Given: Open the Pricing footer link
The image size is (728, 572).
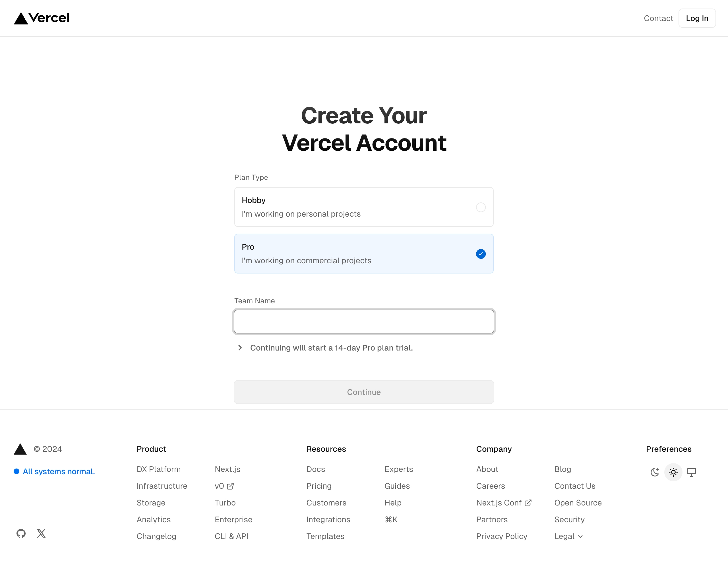Looking at the screenshot, I should (x=319, y=486).
